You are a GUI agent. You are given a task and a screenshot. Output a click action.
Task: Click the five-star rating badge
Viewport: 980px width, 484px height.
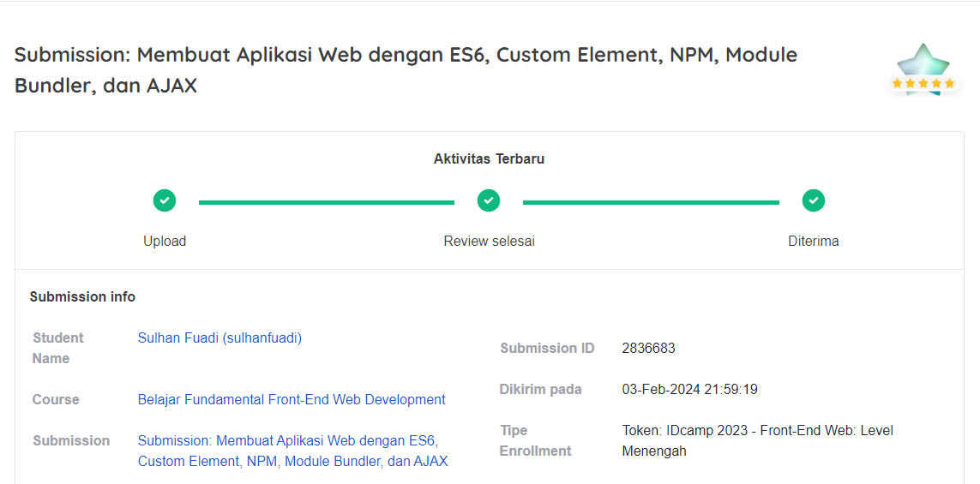pos(923,70)
